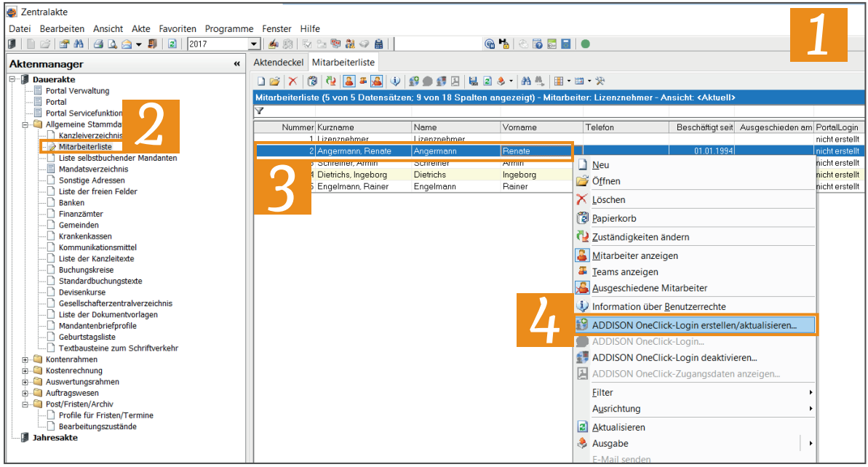Click the Zugangsdaten anzeigen portrait toolbar icon

tap(455, 81)
